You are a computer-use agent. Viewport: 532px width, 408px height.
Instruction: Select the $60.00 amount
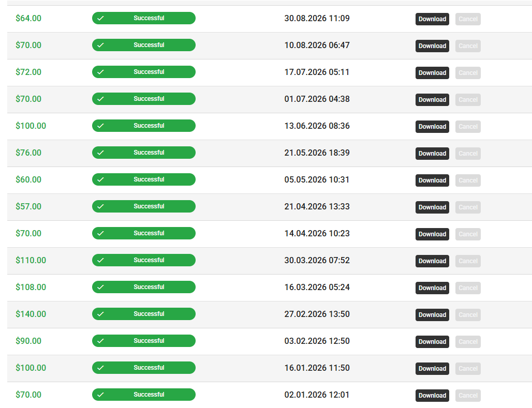click(x=28, y=179)
